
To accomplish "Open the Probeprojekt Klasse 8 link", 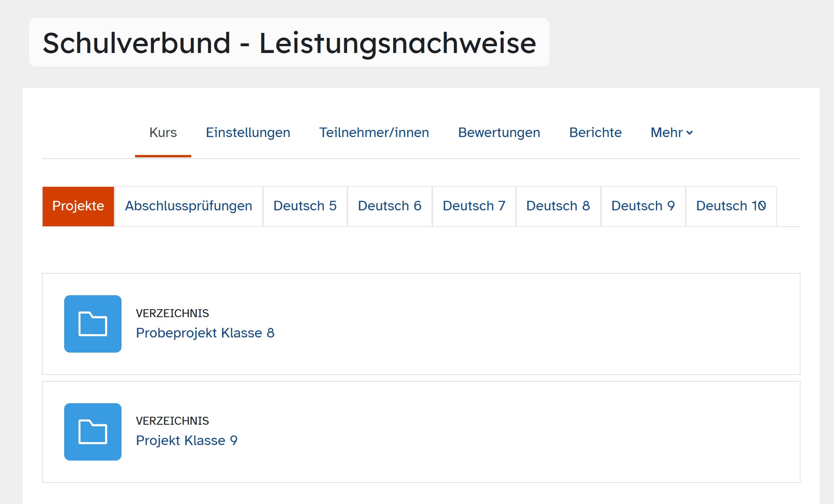I will coord(205,333).
